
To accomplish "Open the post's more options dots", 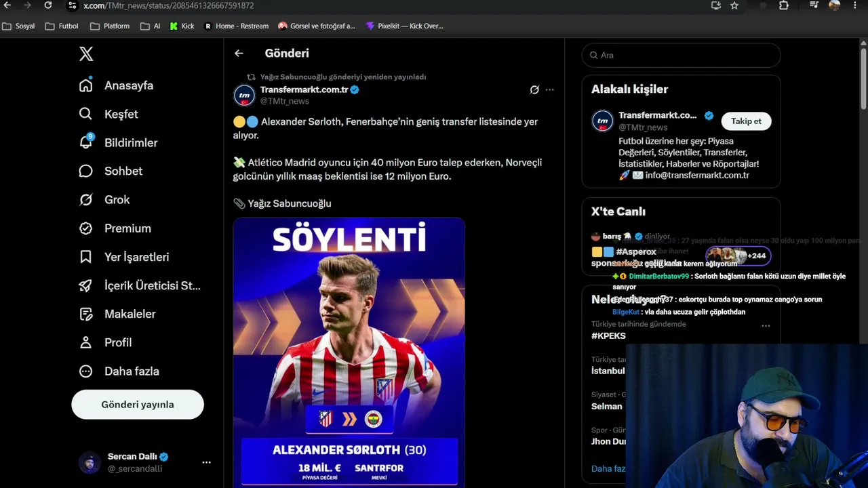I will tap(549, 89).
